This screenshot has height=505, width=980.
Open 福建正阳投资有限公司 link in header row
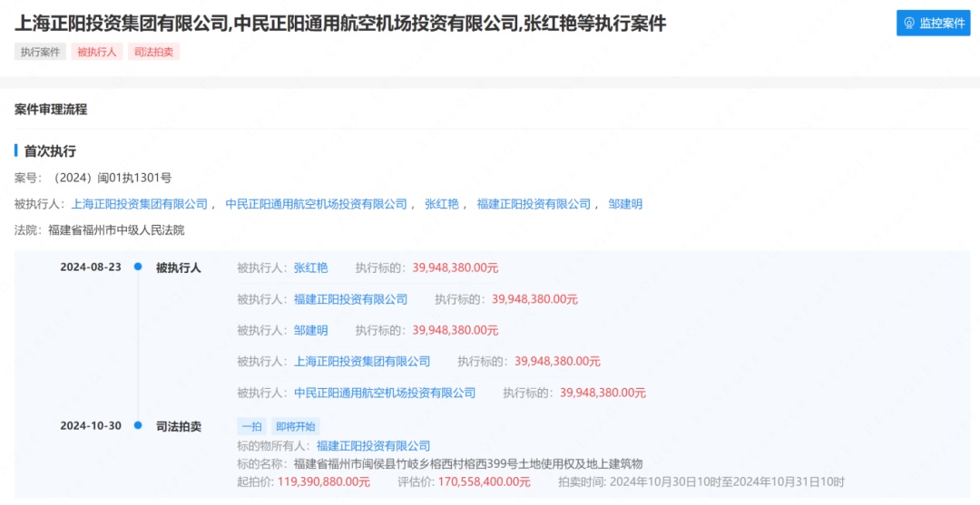click(534, 203)
